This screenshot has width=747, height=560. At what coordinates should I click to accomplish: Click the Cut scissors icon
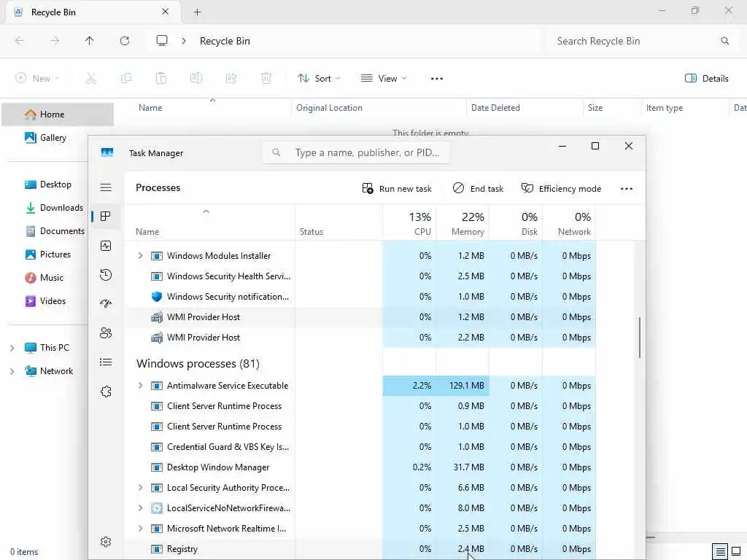click(x=91, y=79)
